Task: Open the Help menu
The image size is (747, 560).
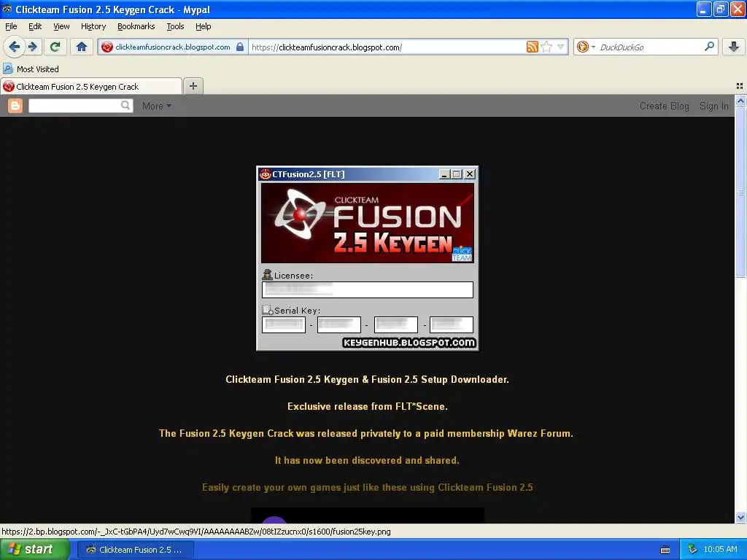Action: (203, 26)
